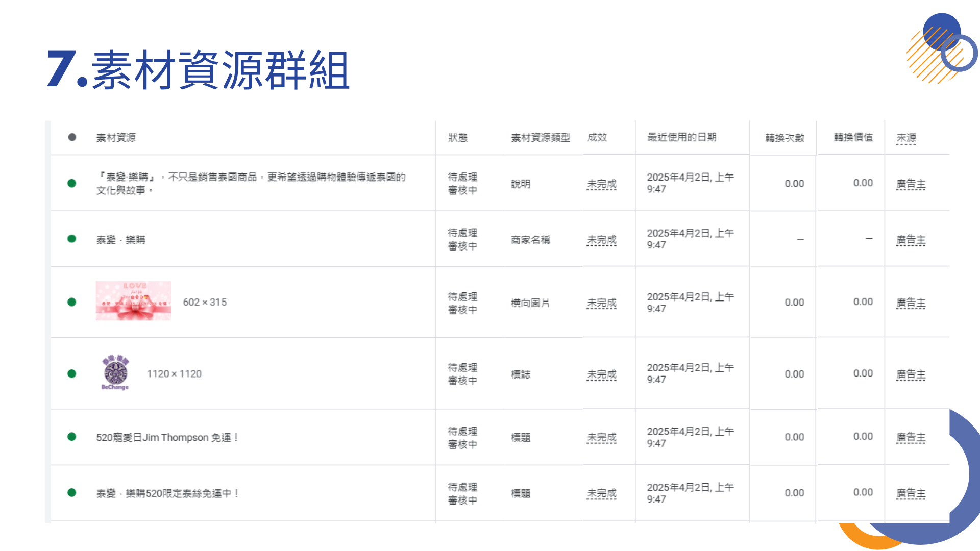Image resolution: width=980 pixels, height=551 pixels.
Task: Click 未完成 in the 商家名稱 row
Action: [x=602, y=240]
